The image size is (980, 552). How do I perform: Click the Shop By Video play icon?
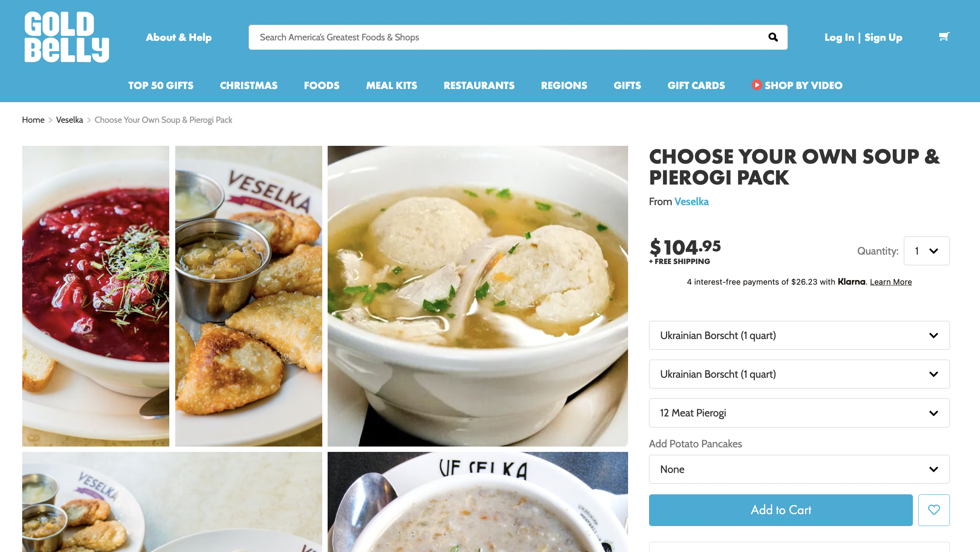(x=757, y=85)
